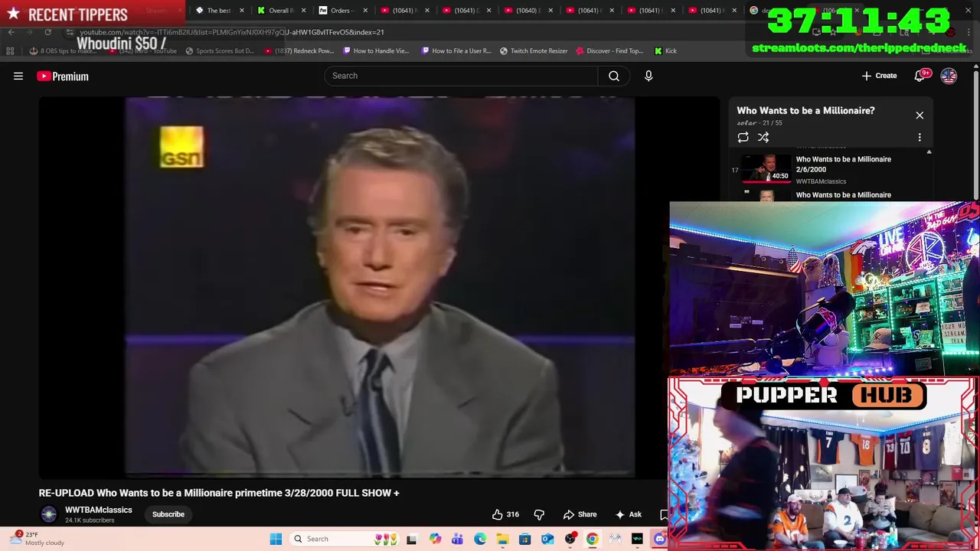The height and width of the screenshot is (551, 980).
Task: Play the 2/6/2000 Millionaire playlist video
Action: click(767, 168)
